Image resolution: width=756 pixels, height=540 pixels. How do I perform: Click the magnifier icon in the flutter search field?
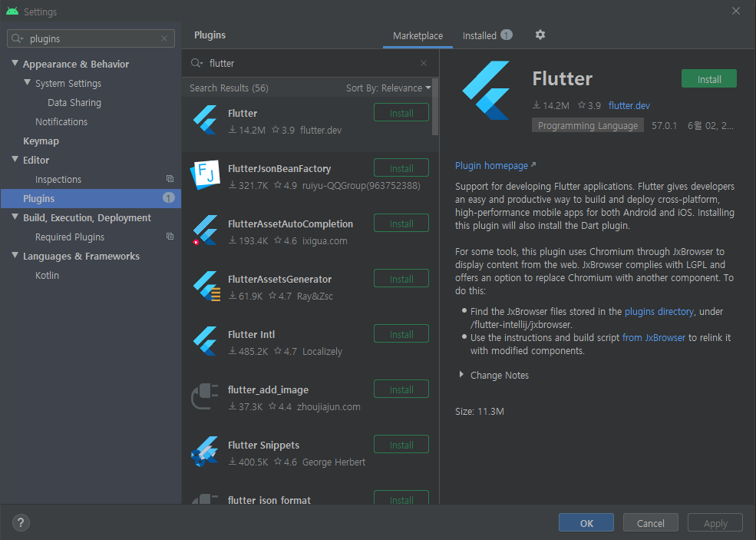(x=196, y=63)
